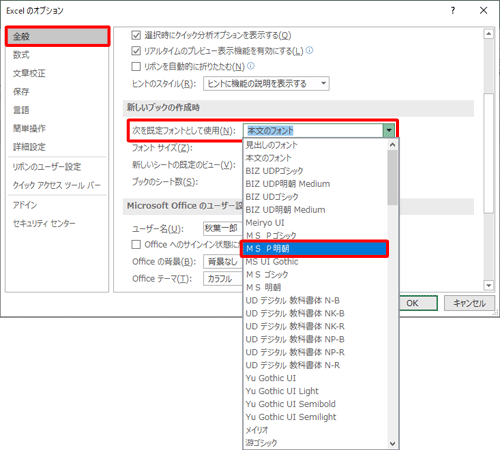
Task: Open クイック アクセス ツール バー settings
Action: coord(57,185)
